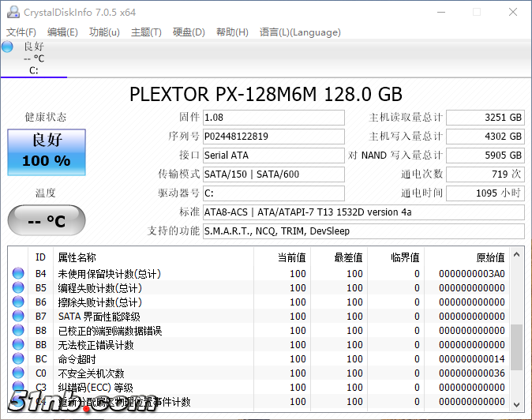
Task: Click status orb for attribute B6
Action: 18,302
